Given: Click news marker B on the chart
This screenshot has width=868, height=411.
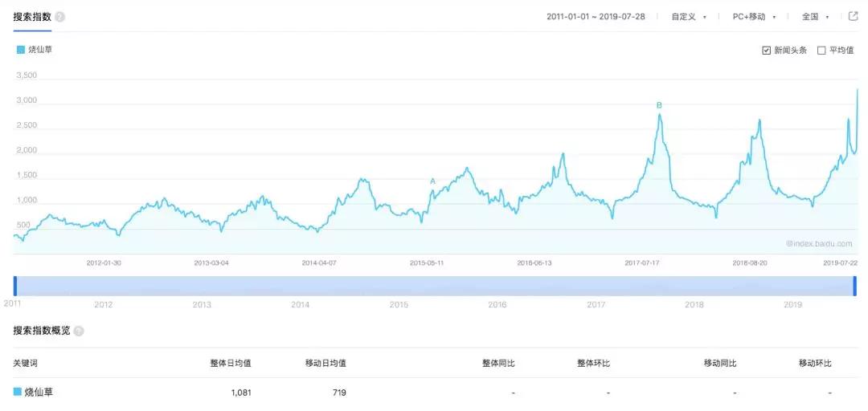Looking at the screenshot, I should point(659,105).
